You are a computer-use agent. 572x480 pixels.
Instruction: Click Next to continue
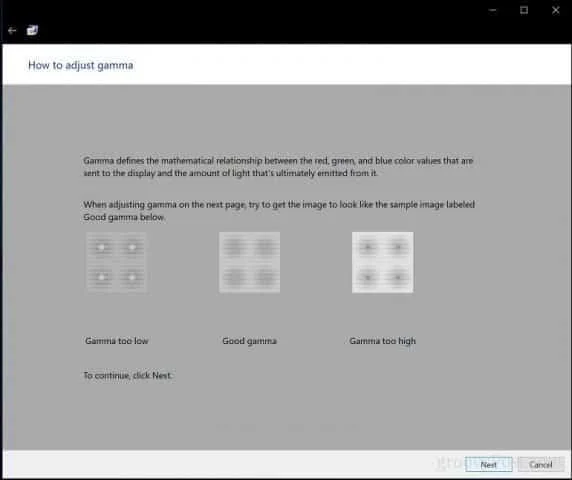(x=488, y=465)
